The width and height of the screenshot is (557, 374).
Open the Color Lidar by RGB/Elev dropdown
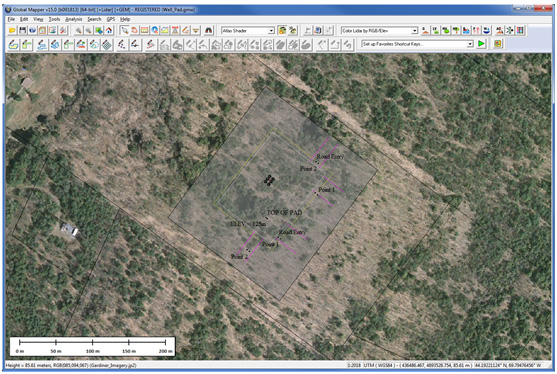pos(414,31)
